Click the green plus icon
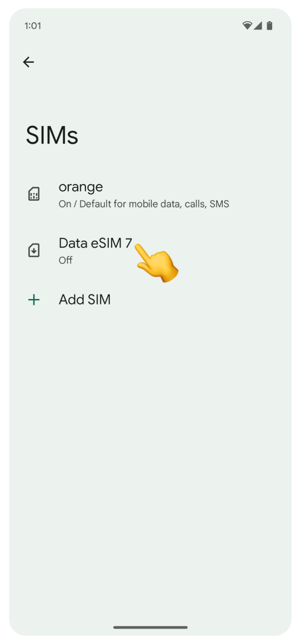301x644 pixels. (34, 300)
